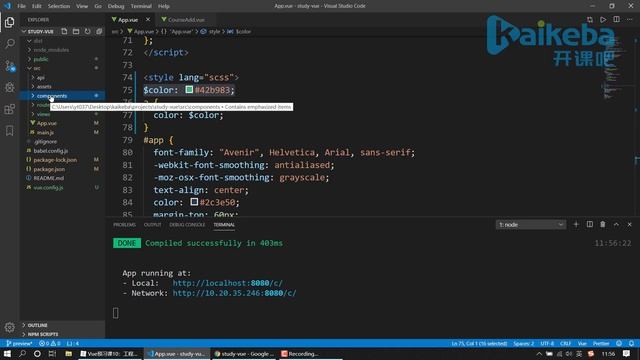Split the terminal panel
The image size is (640, 360).
coord(589,224)
